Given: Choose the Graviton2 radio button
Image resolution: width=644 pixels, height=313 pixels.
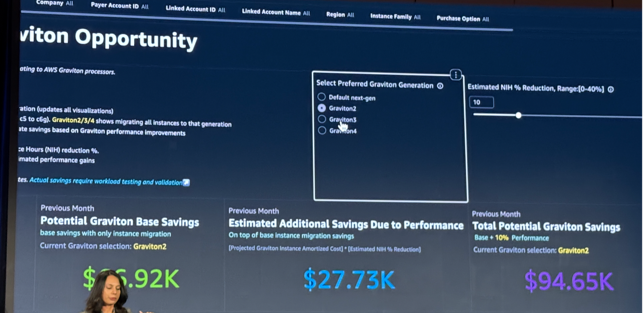Looking at the screenshot, I should 322,108.
